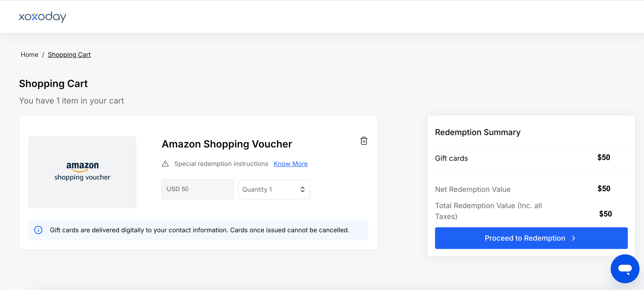Click the Redemption Summary heading
The width and height of the screenshot is (644, 290).
478,132
